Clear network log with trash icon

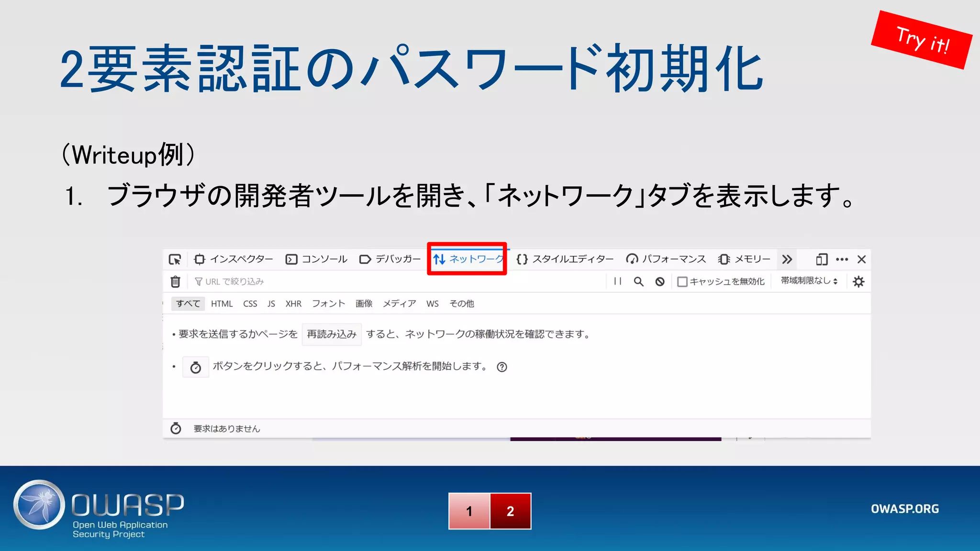[176, 282]
